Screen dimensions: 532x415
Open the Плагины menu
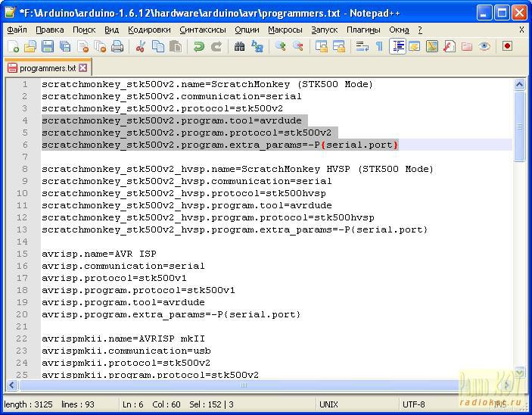point(363,30)
